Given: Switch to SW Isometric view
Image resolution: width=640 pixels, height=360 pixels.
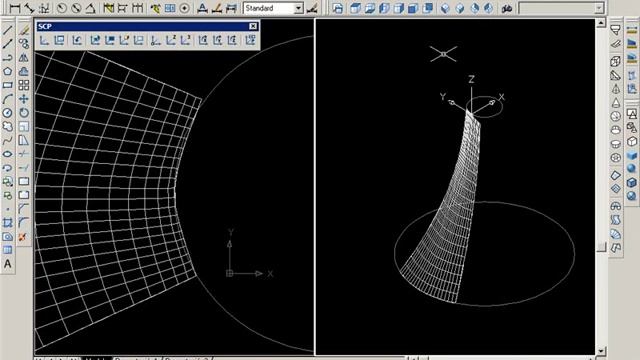Looking at the screenshot, I should click(446, 8).
